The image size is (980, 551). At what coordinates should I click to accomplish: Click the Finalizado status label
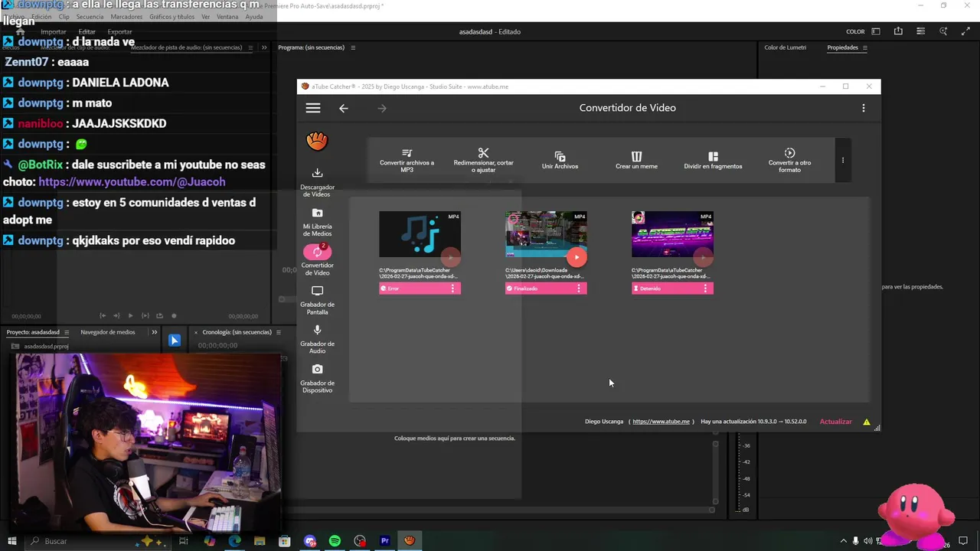(x=526, y=289)
